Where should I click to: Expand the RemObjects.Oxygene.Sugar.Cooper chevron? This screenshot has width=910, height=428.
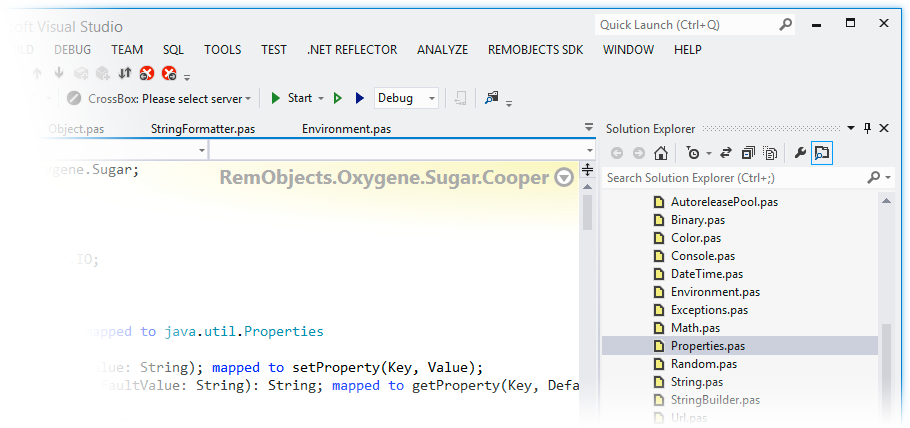564,178
